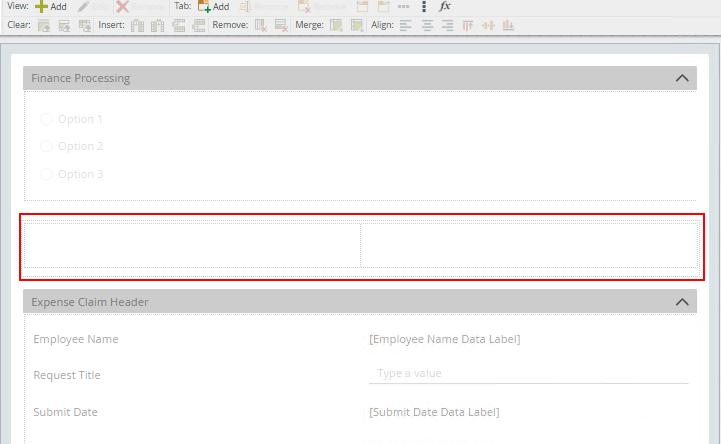The height and width of the screenshot is (444, 721).
Task: Open the fx expressions editor
Action: (x=444, y=6)
